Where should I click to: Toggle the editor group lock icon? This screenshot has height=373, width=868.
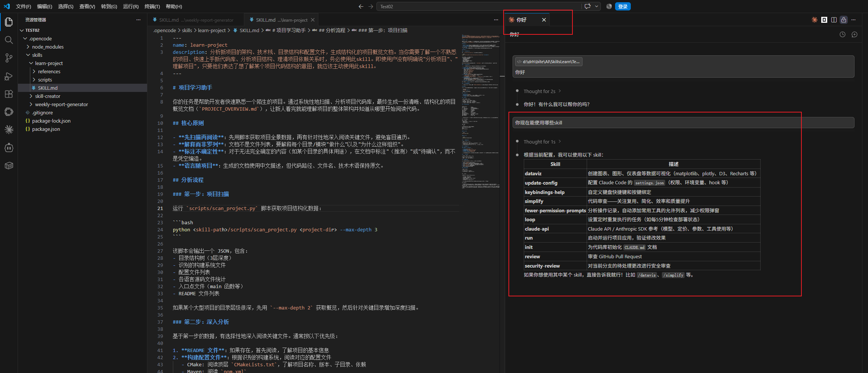coord(843,20)
